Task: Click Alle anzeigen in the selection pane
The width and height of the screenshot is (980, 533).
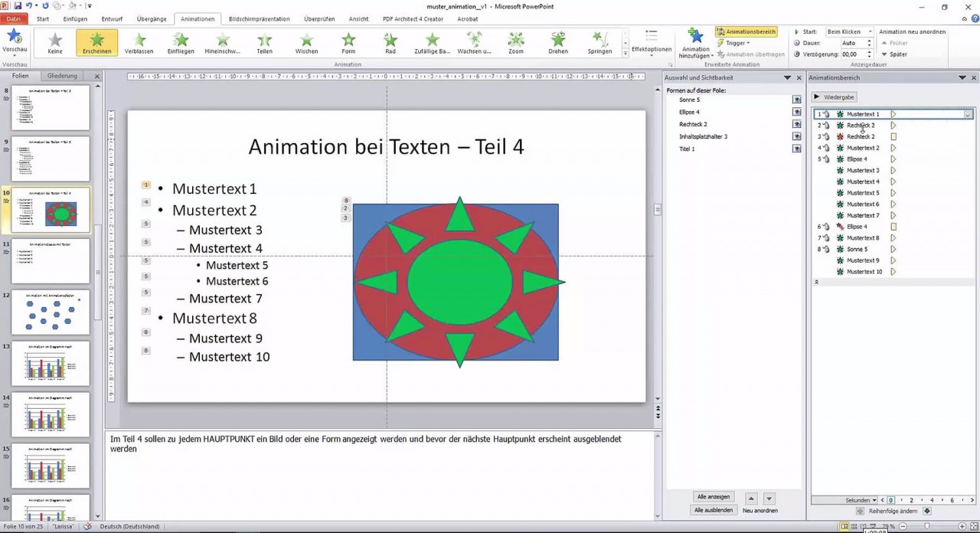Action: coord(713,498)
